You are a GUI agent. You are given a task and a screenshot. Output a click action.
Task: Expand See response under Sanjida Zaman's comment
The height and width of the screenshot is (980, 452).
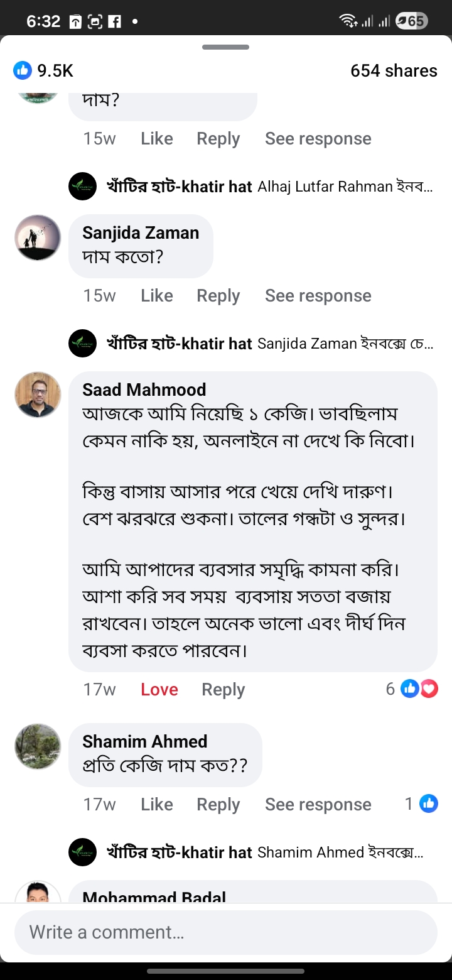tap(318, 295)
